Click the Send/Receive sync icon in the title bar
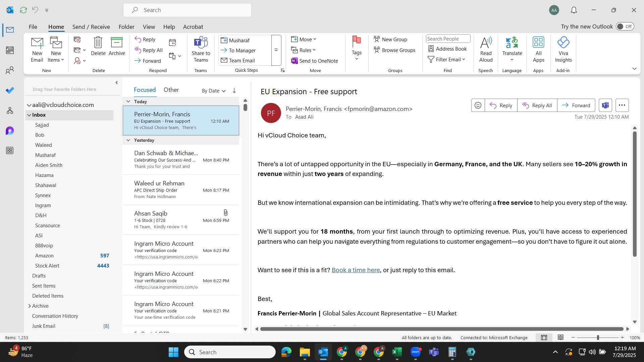 [x=23, y=10]
